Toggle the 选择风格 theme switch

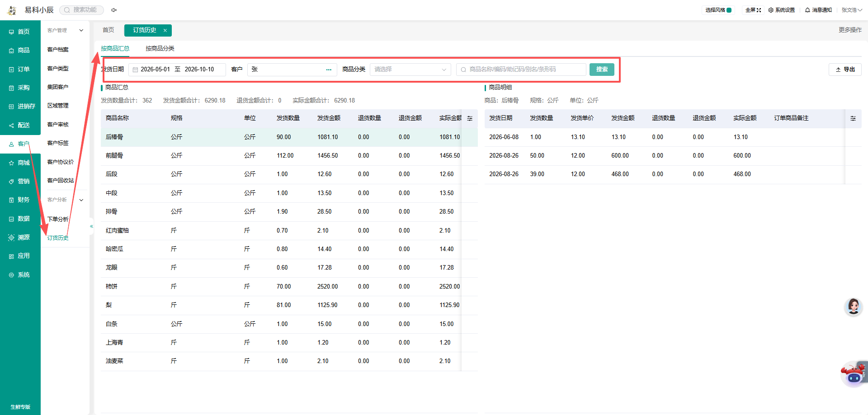[729, 10]
